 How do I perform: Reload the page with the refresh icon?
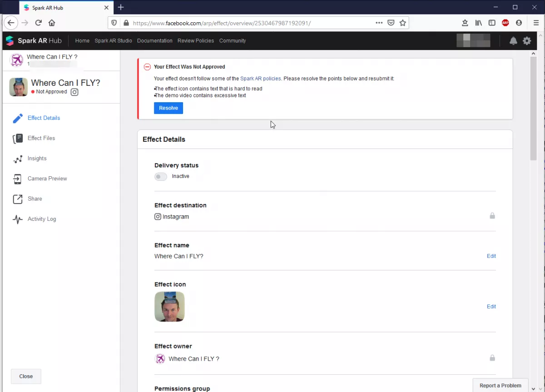tap(39, 23)
